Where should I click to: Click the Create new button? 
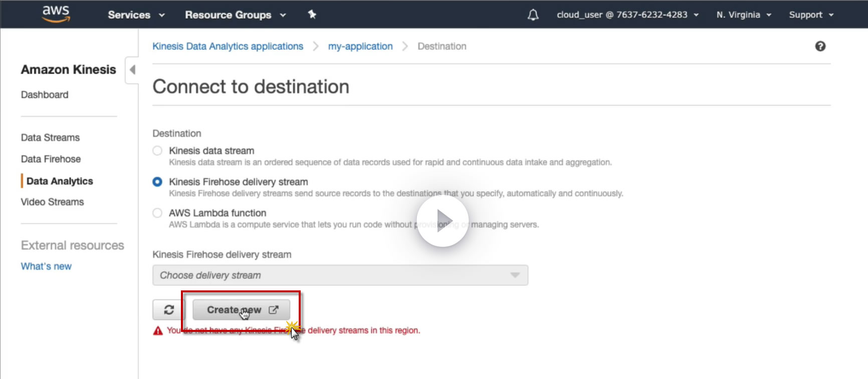click(x=242, y=310)
